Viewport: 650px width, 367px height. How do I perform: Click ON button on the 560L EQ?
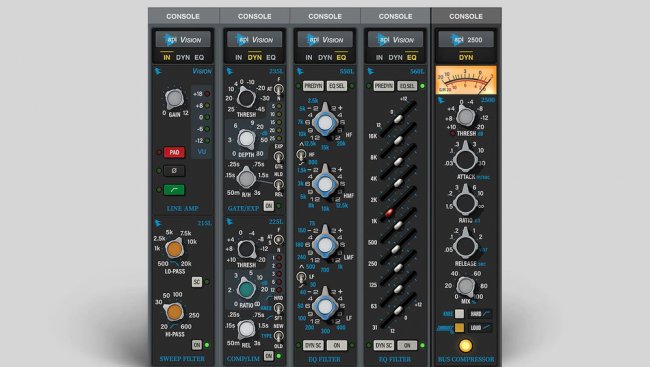pos(407,345)
